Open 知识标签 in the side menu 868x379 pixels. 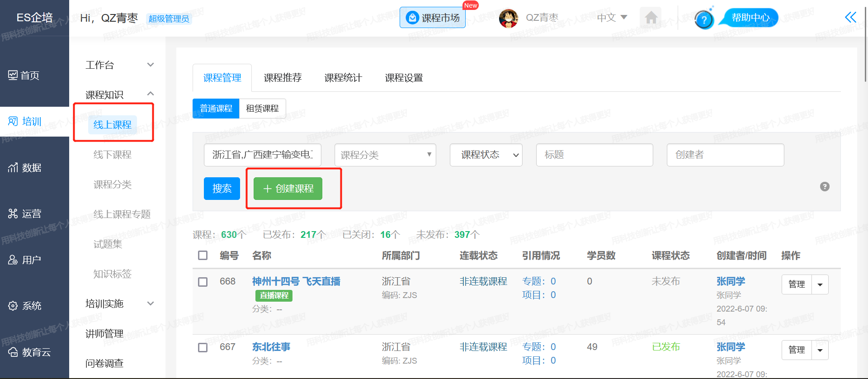click(x=113, y=274)
